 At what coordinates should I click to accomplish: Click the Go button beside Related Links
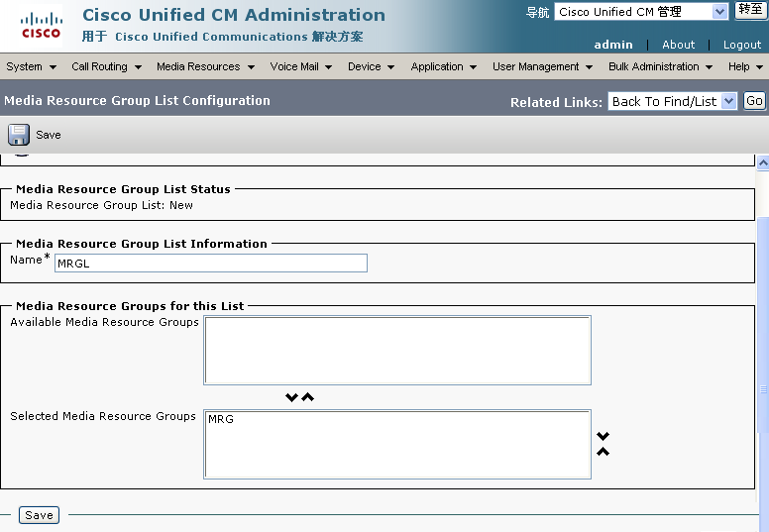[x=754, y=101]
